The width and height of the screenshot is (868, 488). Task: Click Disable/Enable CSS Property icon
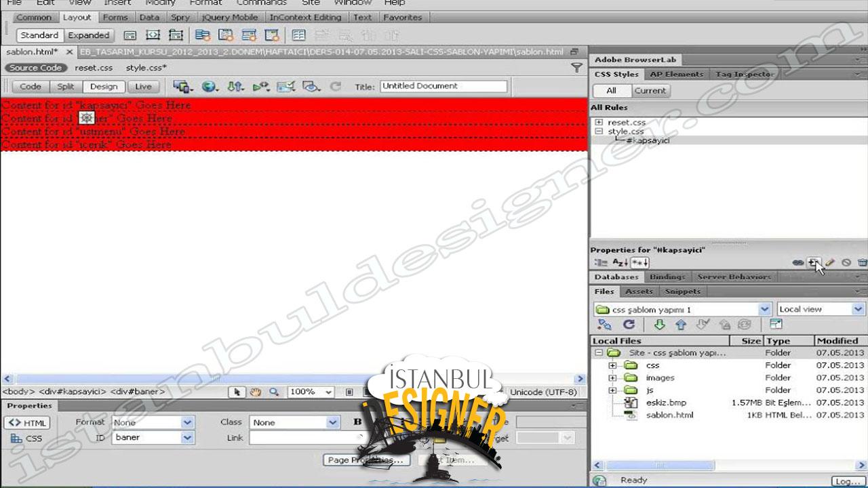pos(846,262)
